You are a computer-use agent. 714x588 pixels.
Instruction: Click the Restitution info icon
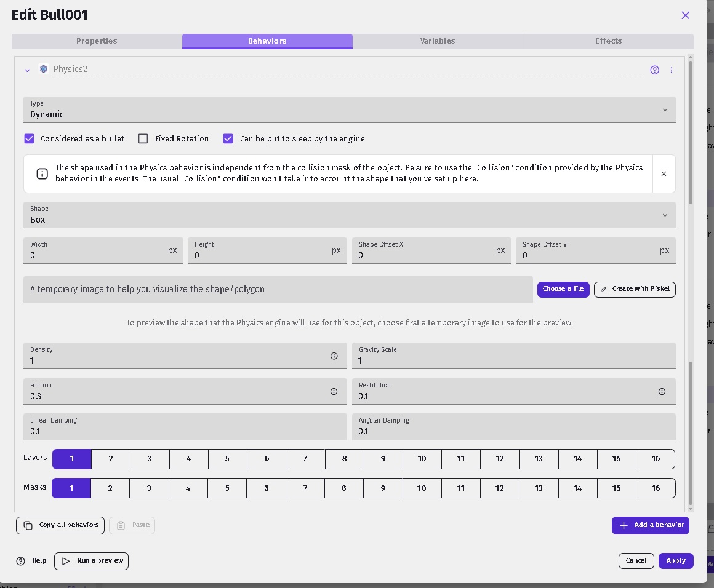pos(662,391)
